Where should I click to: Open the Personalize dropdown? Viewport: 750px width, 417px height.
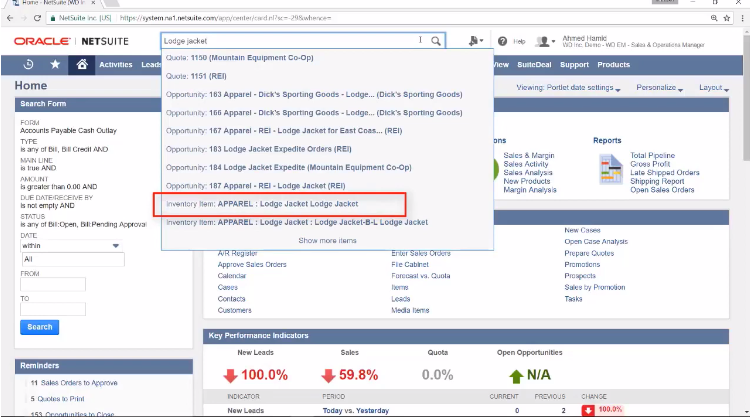pos(659,88)
